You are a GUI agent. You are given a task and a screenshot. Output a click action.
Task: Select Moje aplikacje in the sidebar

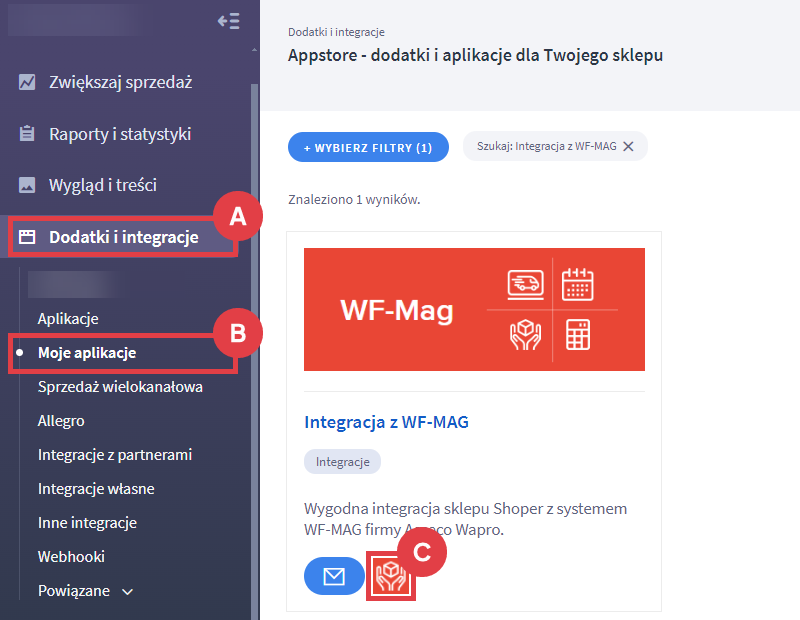tap(87, 353)
